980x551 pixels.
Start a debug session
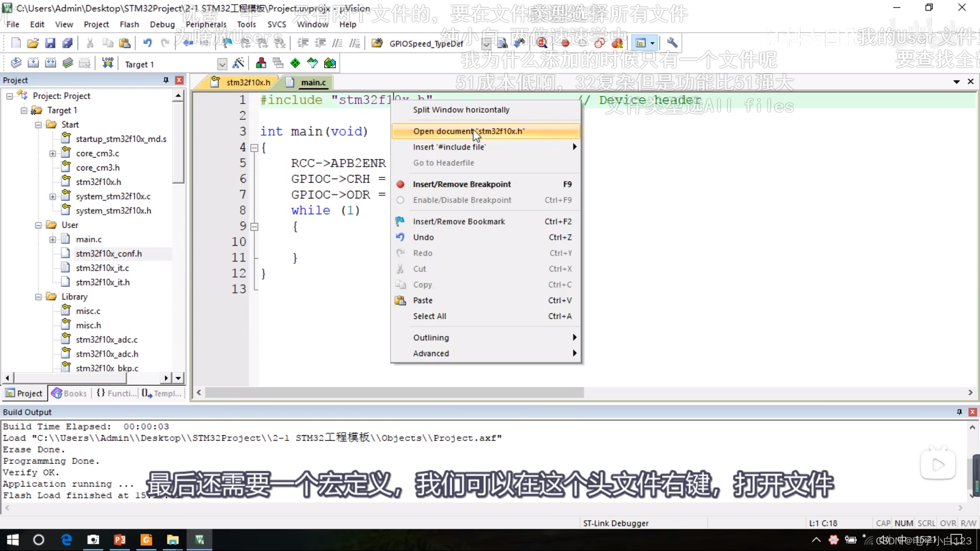pos(542,43)
